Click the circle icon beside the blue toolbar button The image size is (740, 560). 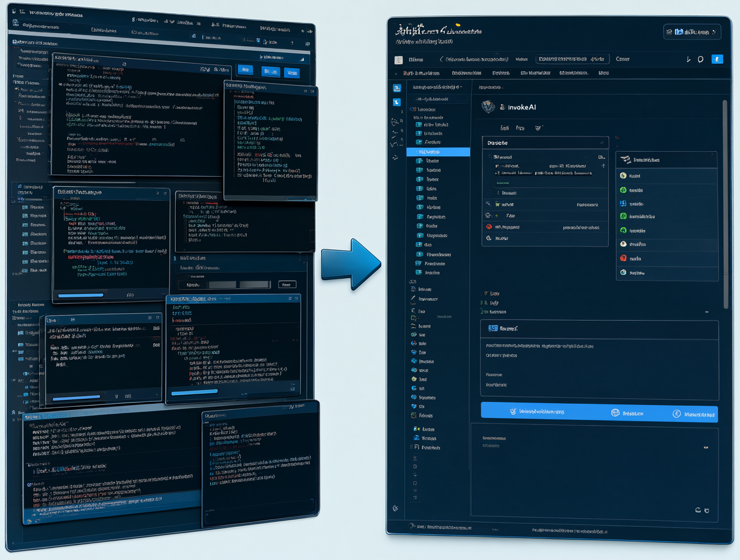pyautogui.click(x=701, y=59)
